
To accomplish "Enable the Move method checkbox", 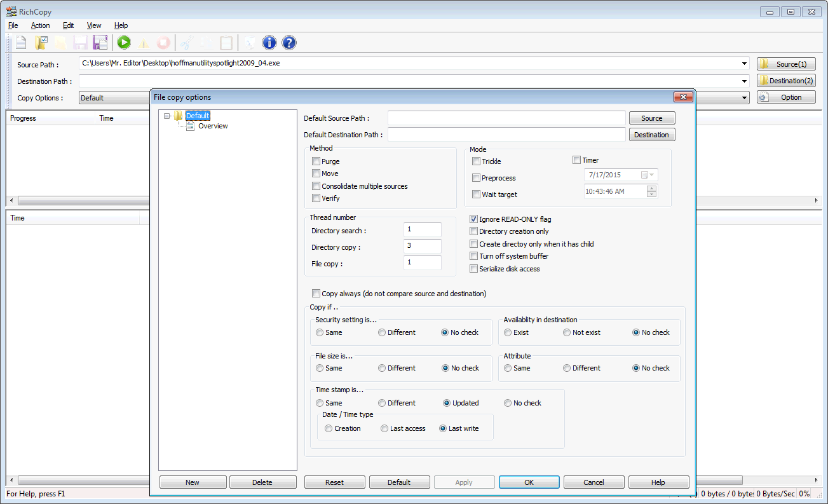I will click(316, 174).
